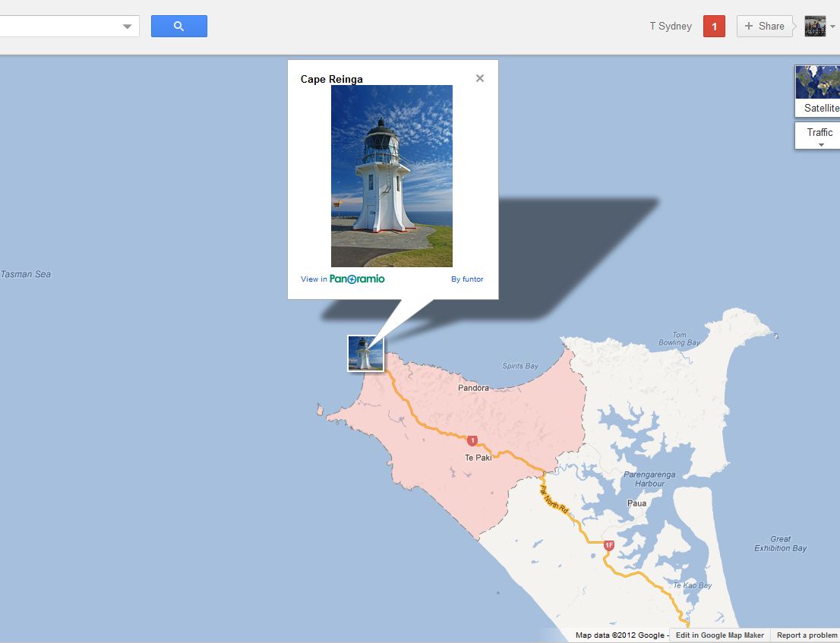Switch to Satellite map view

[817, 90]
